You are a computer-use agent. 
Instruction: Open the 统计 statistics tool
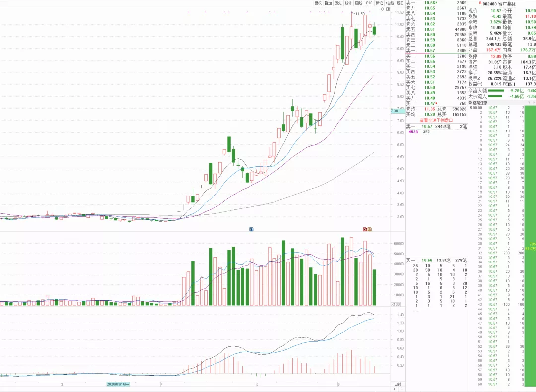pyautogui.click(x=348, y=3)
